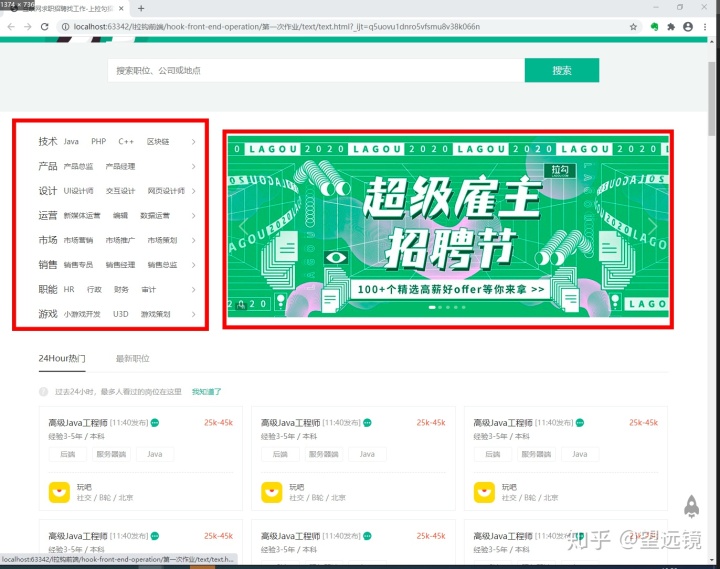The height and width of the screenshot is (569, 720).
Task: Click the browser back arrow
Action: pos(11,27)
